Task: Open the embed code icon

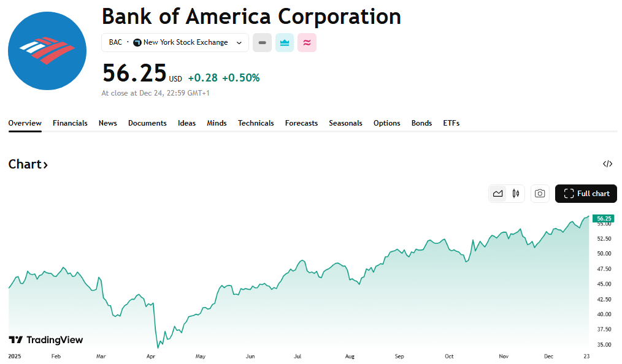Action: pyautogui.click(x=607, y=164)
